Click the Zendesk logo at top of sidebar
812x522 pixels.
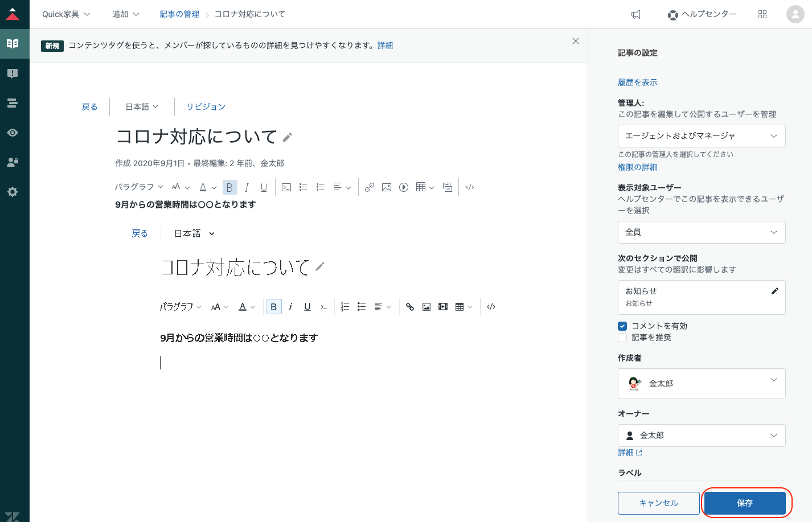[x=13, y=14]
